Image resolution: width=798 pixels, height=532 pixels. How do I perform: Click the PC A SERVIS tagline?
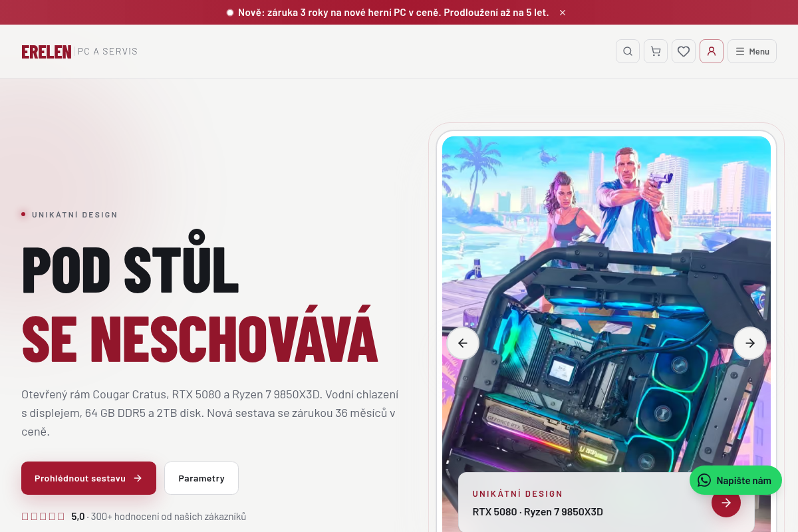click(108, 52)
